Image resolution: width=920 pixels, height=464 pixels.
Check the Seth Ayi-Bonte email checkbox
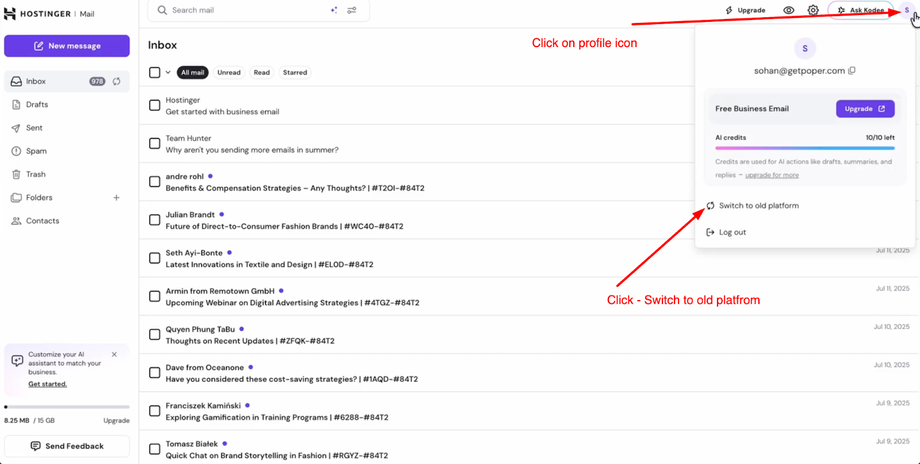coord(154,258)
